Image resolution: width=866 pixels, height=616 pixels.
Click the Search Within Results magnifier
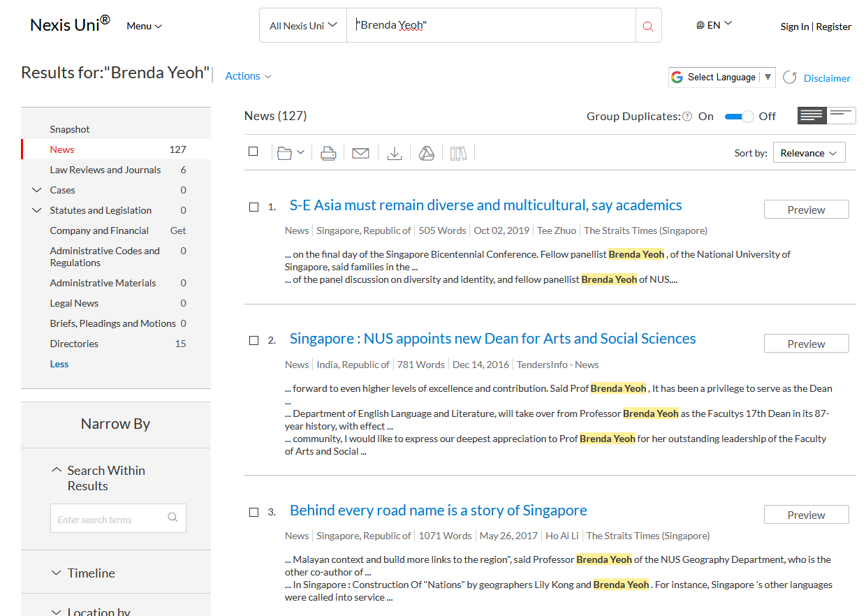click(173, 518)
